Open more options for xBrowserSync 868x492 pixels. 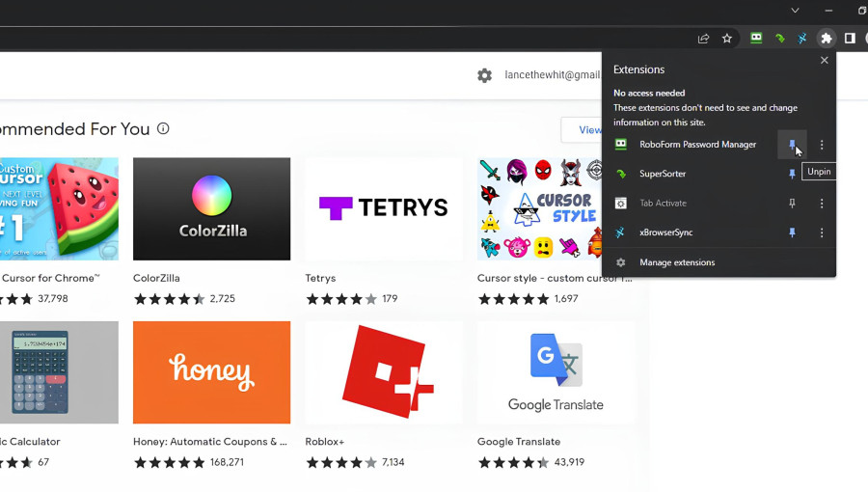click(822, 232)
